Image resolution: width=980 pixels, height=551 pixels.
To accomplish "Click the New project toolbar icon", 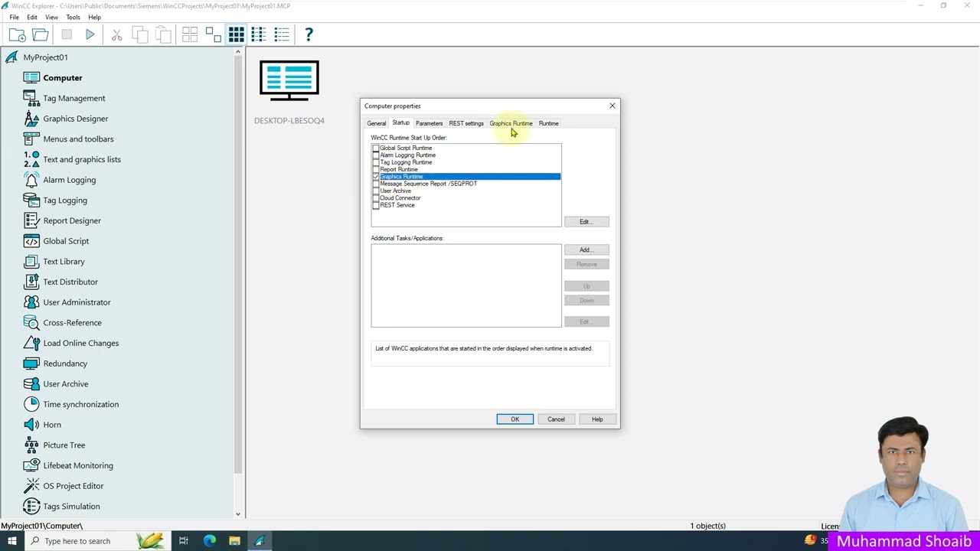I will tap(17, 34).
